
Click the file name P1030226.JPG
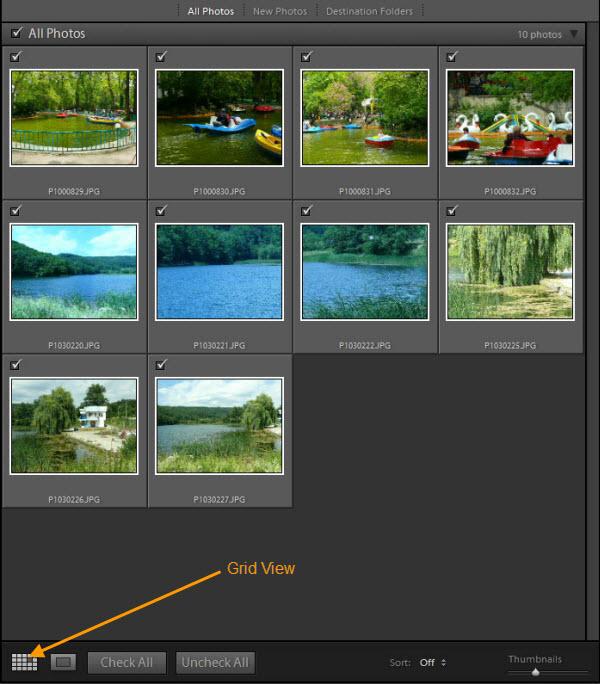pyautogui.click(x=74, y=499)
